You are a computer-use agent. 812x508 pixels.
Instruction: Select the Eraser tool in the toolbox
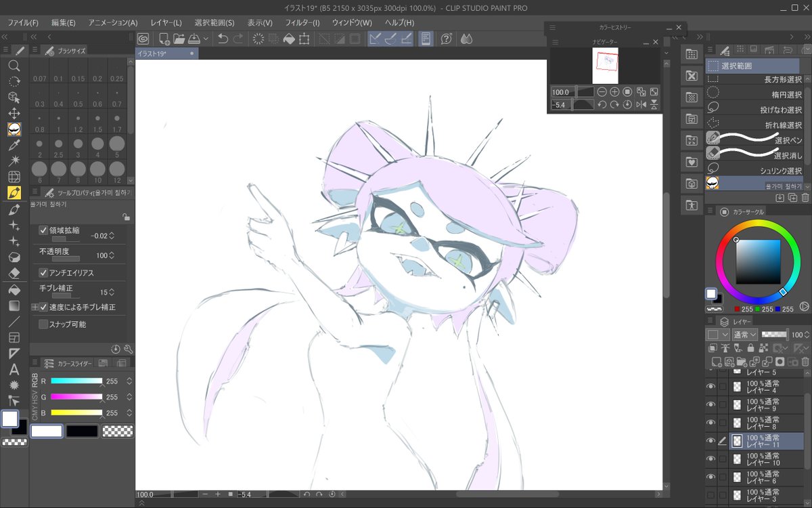tap(14, 273)
